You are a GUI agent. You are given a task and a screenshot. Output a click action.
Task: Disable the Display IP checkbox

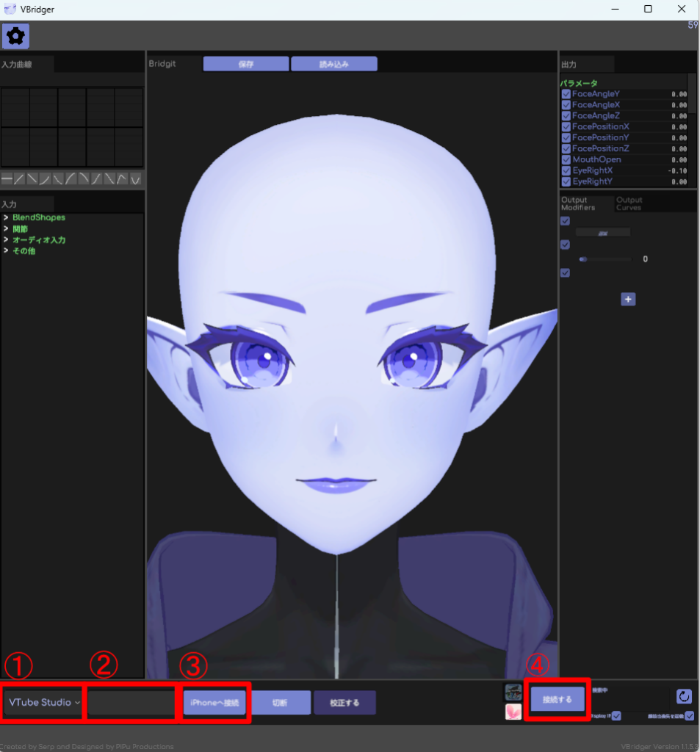point(616,715)
